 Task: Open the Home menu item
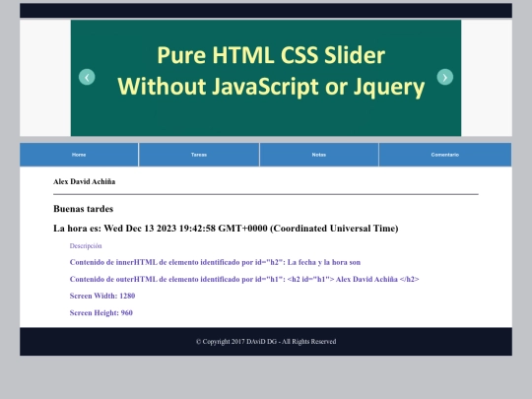coord(79,155)
